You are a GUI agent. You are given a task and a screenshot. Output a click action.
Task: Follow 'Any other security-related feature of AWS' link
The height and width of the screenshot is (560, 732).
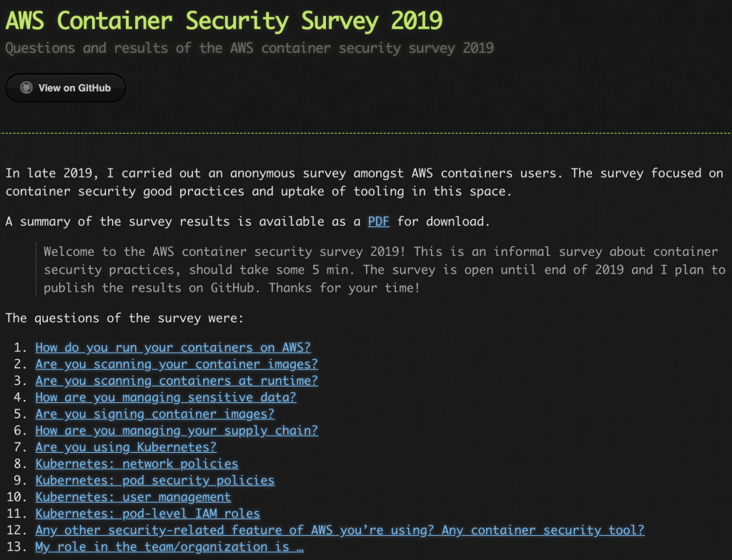pos(340,530)
